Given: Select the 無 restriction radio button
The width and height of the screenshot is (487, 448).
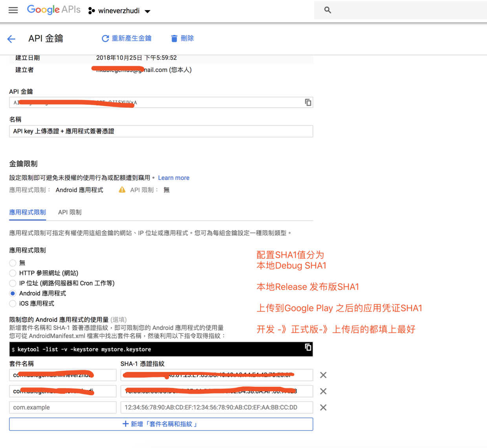Looking at the screenshot, I should (13, 263).
